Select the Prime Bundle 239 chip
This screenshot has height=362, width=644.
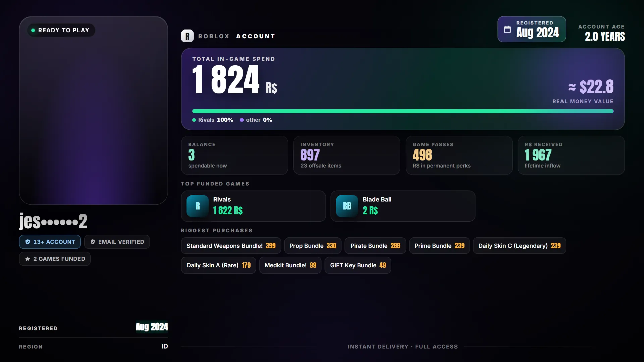click(x=439, y=246)
